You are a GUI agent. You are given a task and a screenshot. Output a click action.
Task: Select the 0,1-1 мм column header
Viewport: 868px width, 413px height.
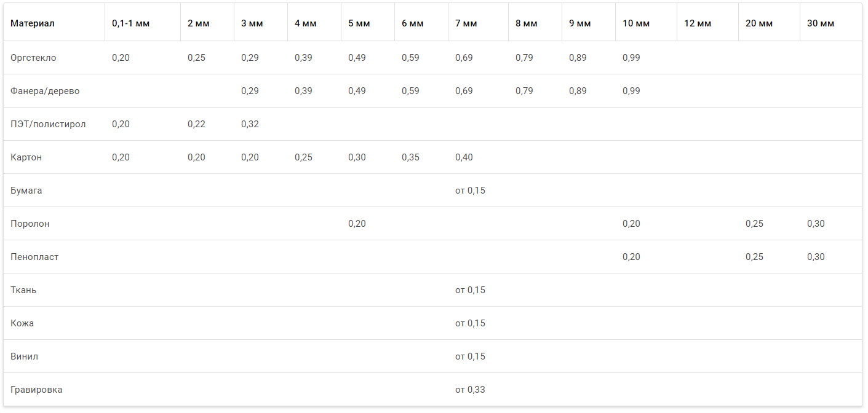pyautogui.click(x=130, y=23)
